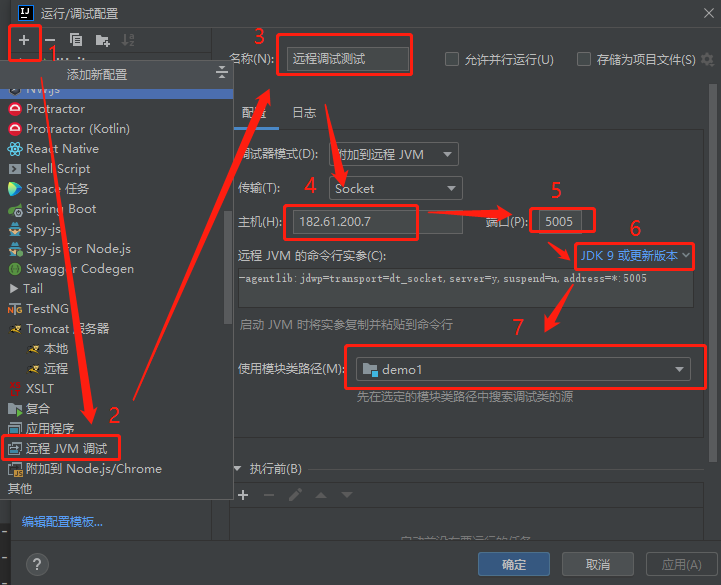Click the host field 182.61.200.7
This screenshot has width=721, height=585.
[x=378, y=222]
